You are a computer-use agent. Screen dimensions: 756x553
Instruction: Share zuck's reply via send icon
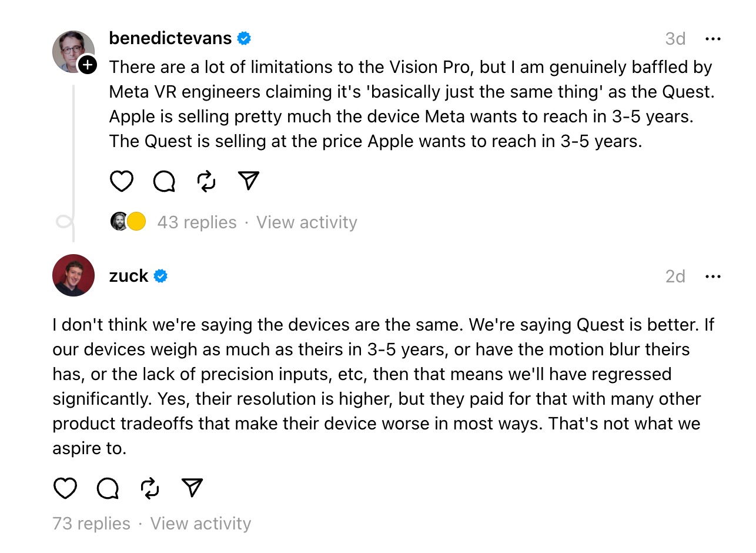(x=192, y=488)
